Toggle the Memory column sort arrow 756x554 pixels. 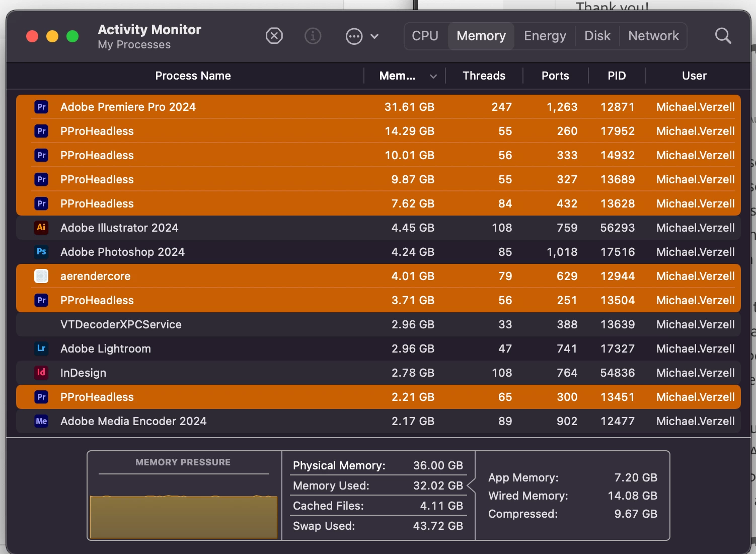click(x=433, y=77)
